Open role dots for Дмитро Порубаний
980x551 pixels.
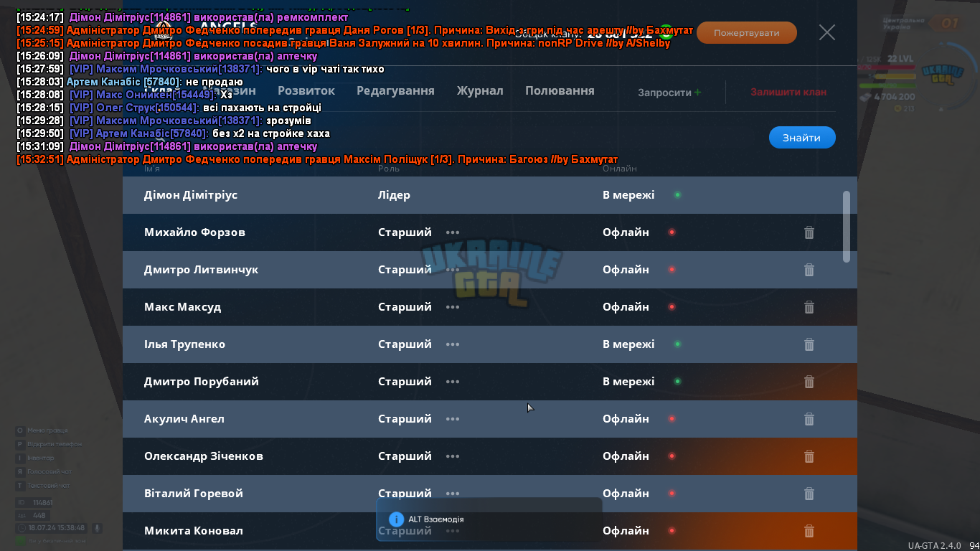(x=453, y=382)
